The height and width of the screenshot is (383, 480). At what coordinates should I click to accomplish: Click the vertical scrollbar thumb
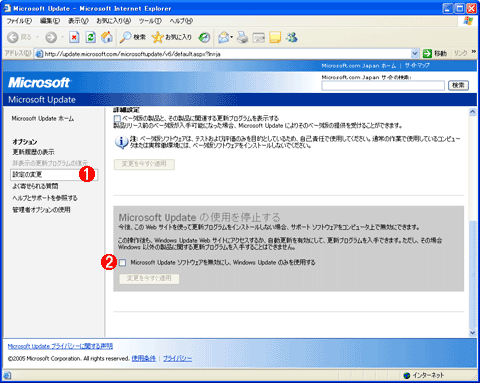[473, 274]
